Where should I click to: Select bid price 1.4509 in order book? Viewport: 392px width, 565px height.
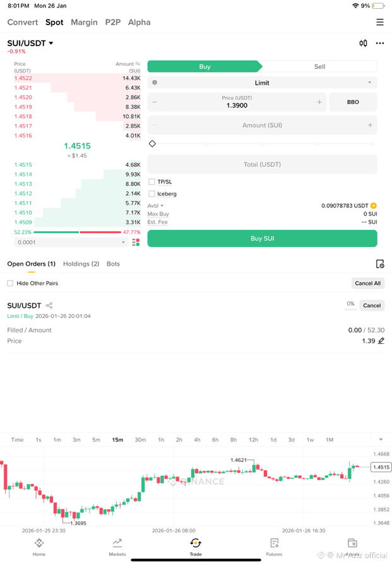coord(23,222)
